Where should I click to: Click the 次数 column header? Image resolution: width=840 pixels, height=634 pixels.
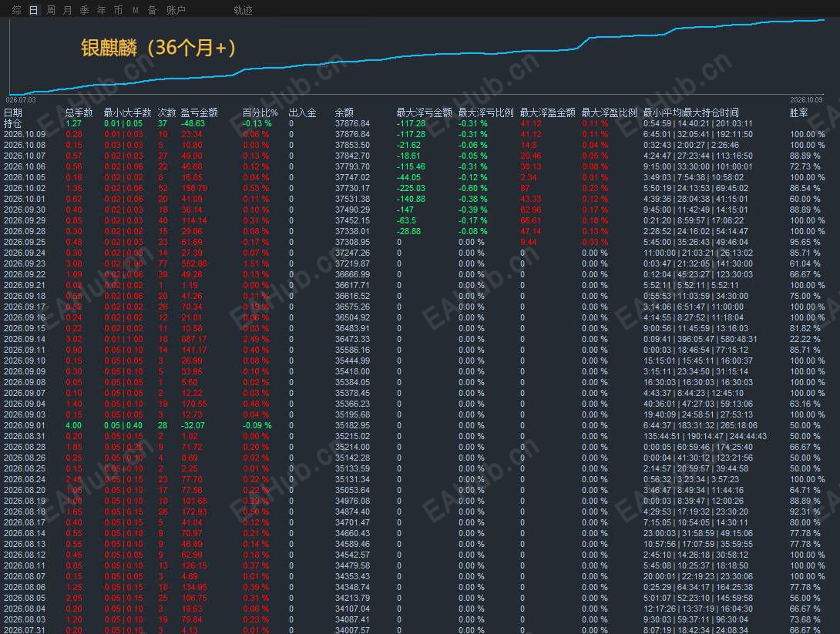pos(166,112)
